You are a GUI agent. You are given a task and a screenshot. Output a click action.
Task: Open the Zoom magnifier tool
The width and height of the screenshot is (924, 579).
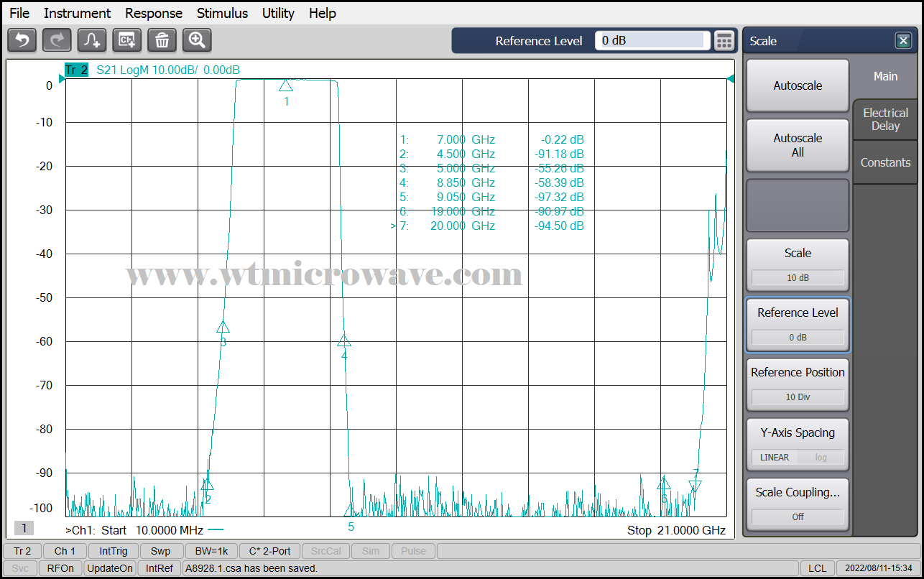[197, 40]
